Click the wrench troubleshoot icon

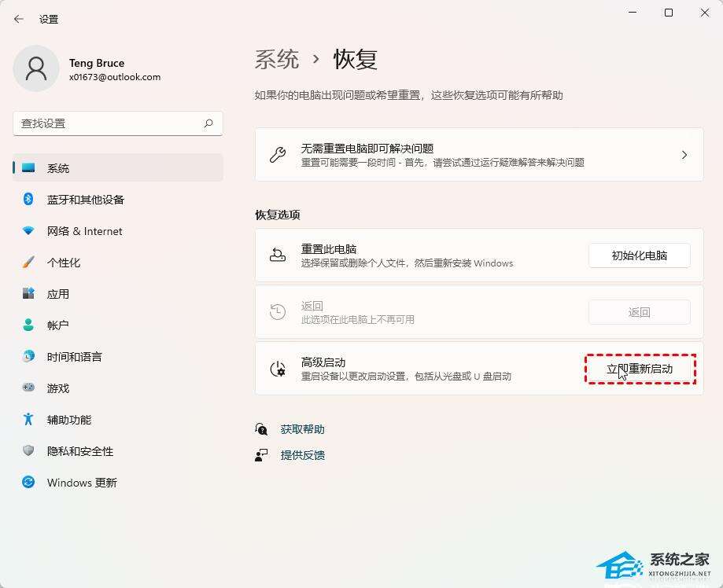point(278,155)
